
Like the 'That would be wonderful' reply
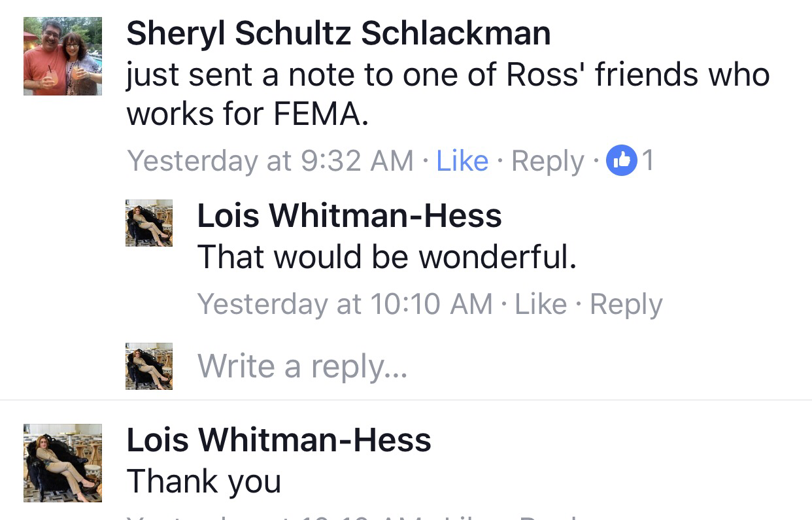point(541,304)
